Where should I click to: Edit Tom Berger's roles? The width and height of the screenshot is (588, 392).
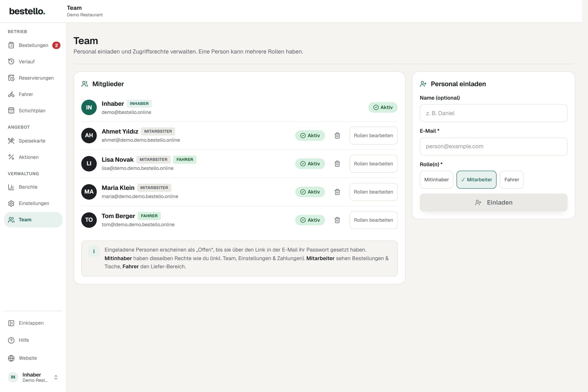pos(373,220)
